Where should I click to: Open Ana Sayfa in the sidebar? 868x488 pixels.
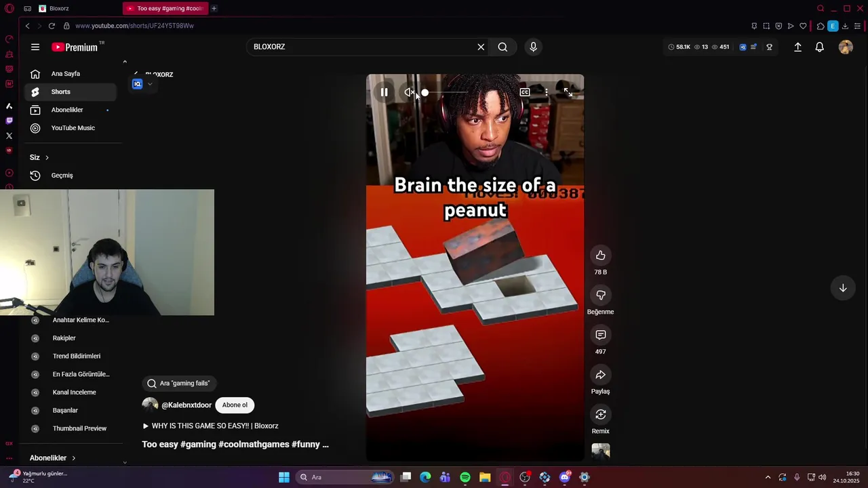[x=71, y=74]
